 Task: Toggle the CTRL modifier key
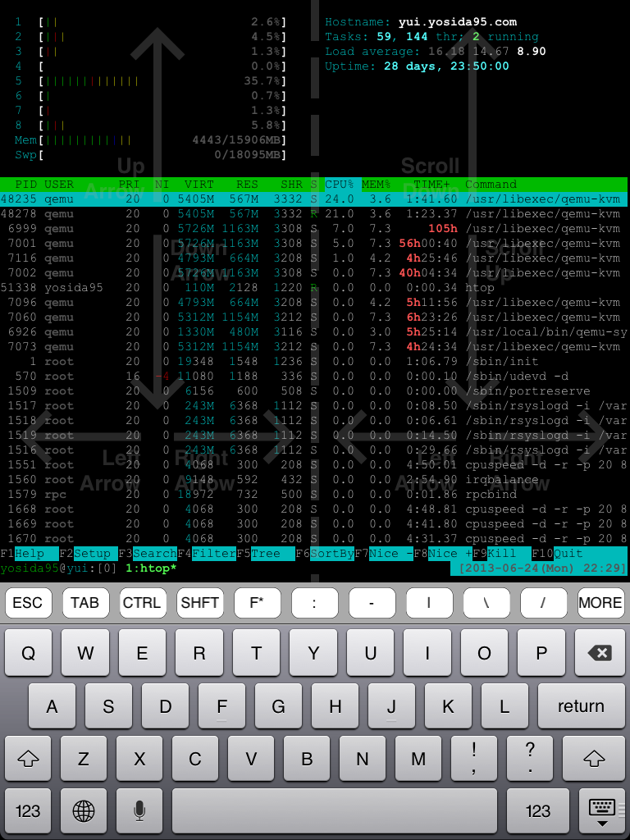point(142,603)
